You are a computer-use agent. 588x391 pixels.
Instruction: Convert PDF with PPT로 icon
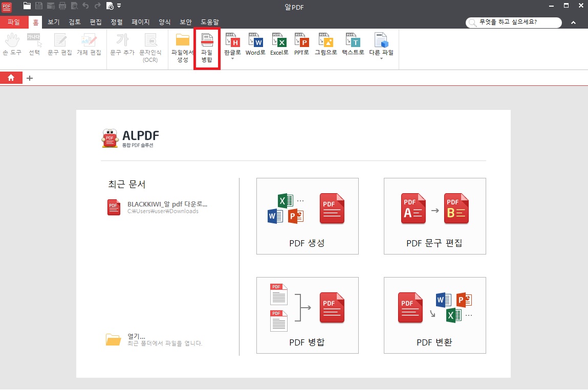(x=301, y=44)
